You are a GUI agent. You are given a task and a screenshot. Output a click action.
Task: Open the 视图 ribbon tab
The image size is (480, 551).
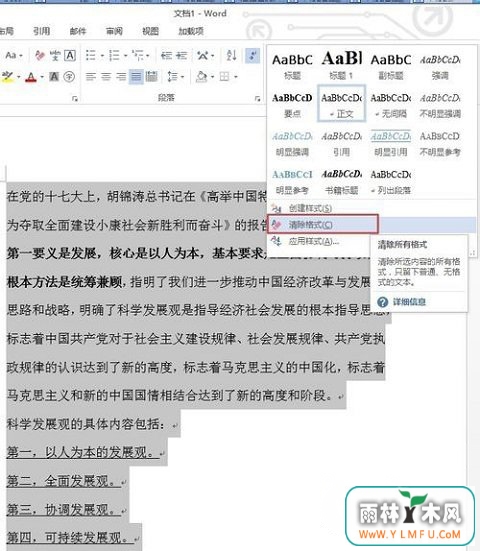(151, 31)
